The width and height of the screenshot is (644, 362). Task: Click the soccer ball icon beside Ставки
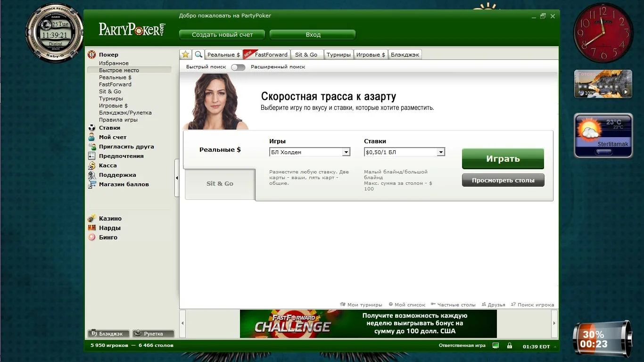[91, 128]
